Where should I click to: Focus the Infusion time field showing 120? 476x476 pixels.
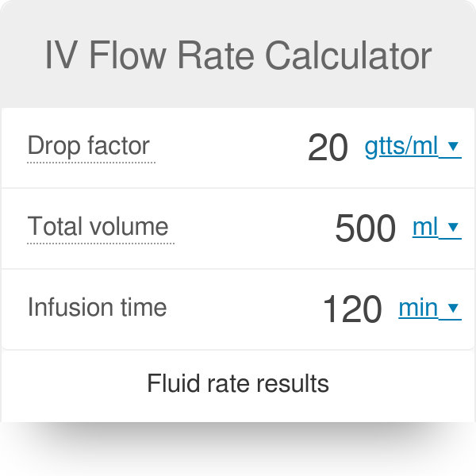(351, 309)
